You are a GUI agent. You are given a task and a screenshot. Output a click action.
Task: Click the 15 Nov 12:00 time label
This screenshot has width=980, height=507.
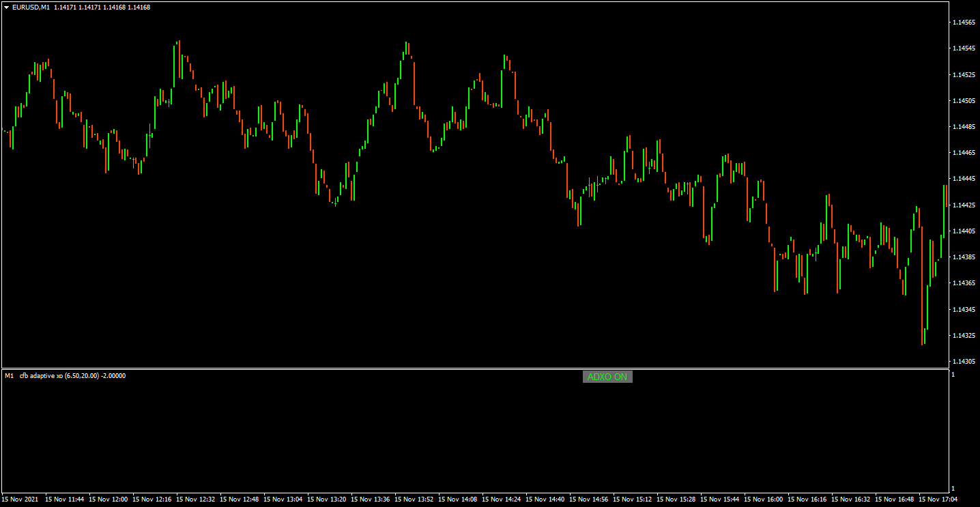pos(109,499)
